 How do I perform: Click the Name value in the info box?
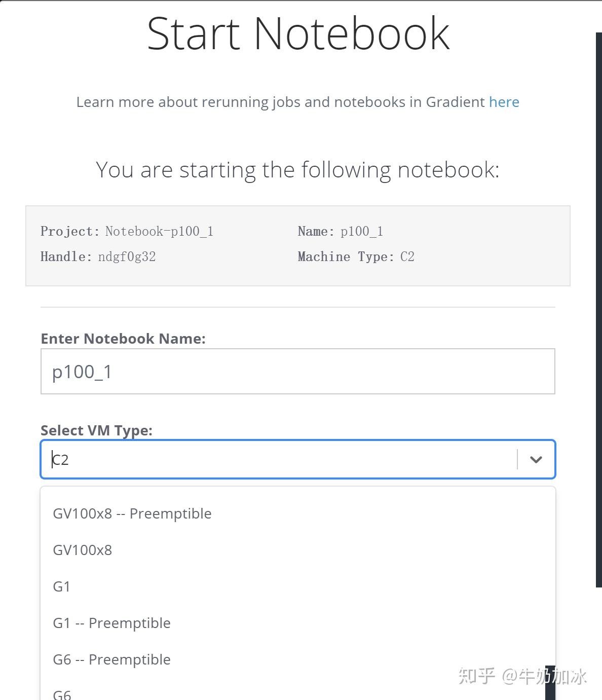[362, 231]
